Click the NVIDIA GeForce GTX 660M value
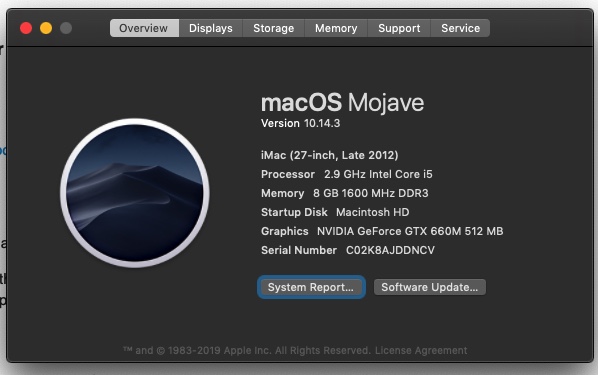The image size is (598, 375). coord(410,231)
